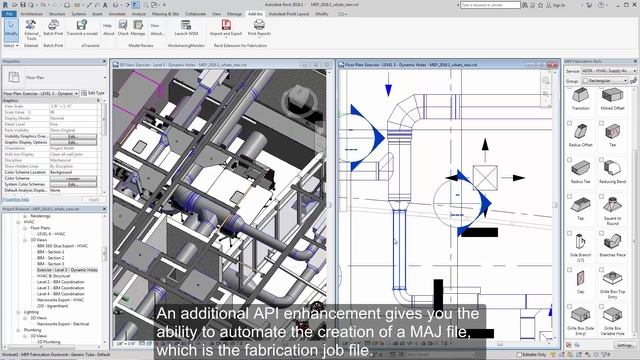Collapse the HVAC node in Project Browser
Screen dimensions: 640x360
point(18,222)
